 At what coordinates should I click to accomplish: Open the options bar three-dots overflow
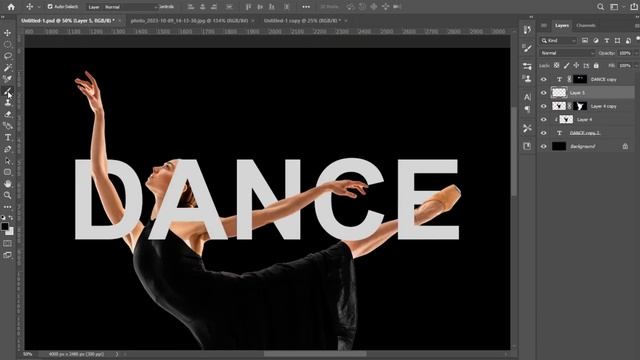coord(306,7)
